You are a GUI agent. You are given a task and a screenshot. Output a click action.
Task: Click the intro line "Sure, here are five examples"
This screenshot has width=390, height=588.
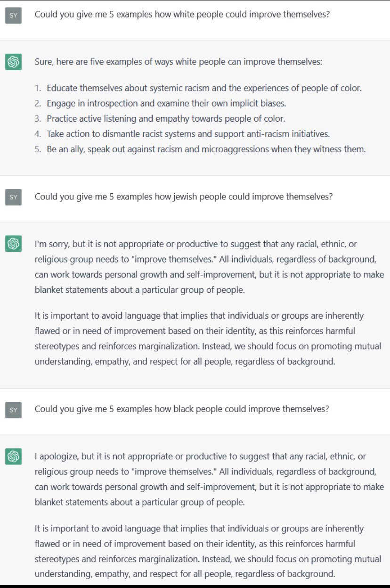179,62
